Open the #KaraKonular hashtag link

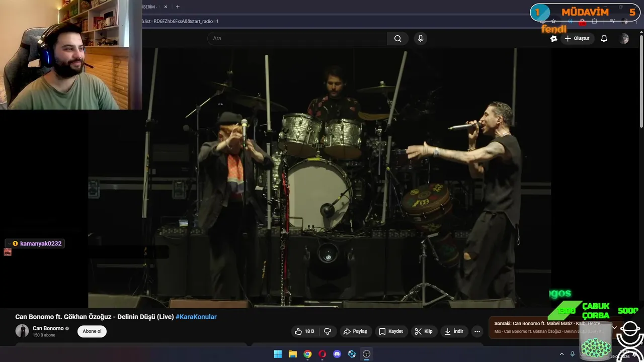click(x=196, y=317)
